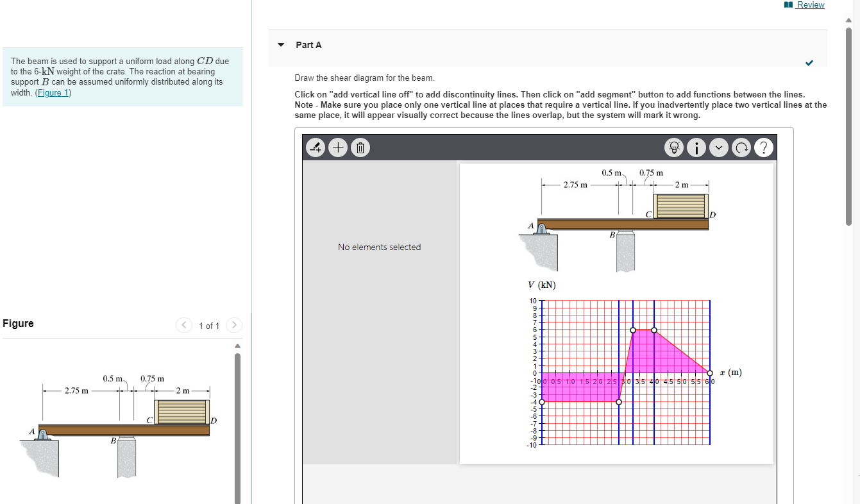Open the info icon in graph toolbar
The image size is (860, 504).
click(x=696, y=148)
